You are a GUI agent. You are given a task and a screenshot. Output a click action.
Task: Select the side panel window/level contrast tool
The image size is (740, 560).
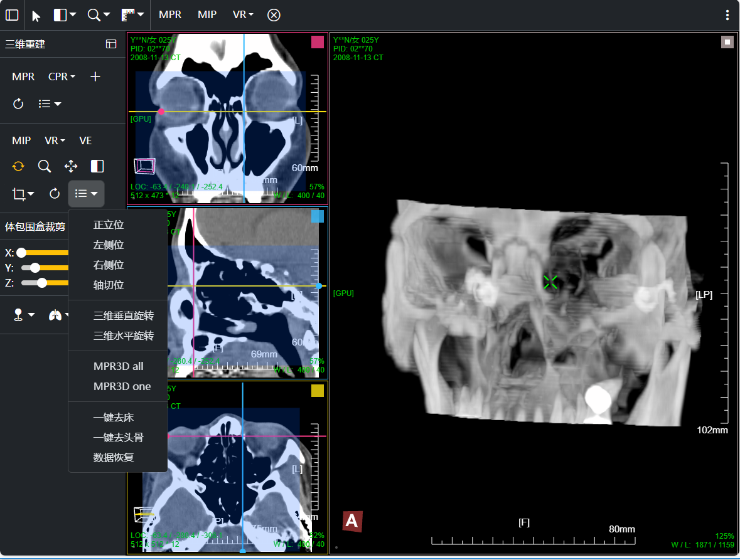tap(97, 166)
